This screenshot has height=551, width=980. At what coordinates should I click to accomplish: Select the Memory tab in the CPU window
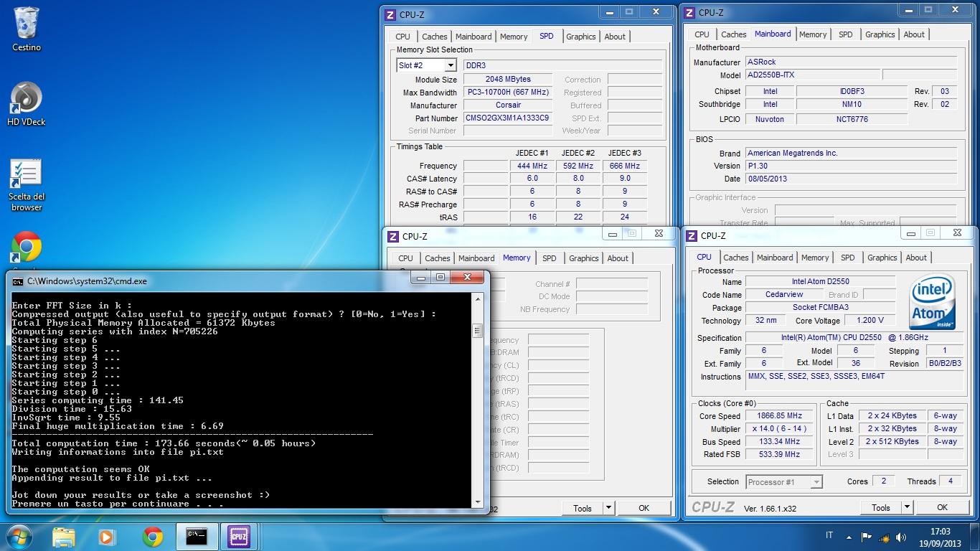pyautogui.click(x=815, y=258)
